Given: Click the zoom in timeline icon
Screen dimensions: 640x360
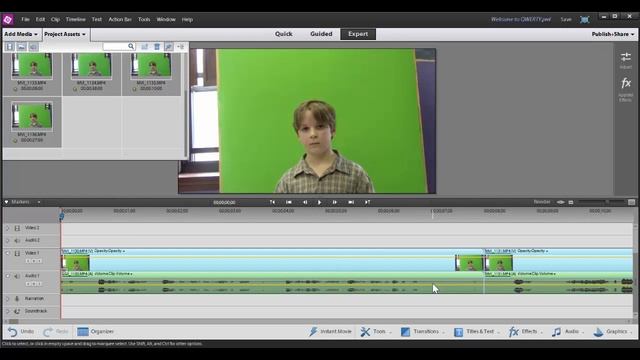Looking at the screenshot, I should tap(631, 202).
